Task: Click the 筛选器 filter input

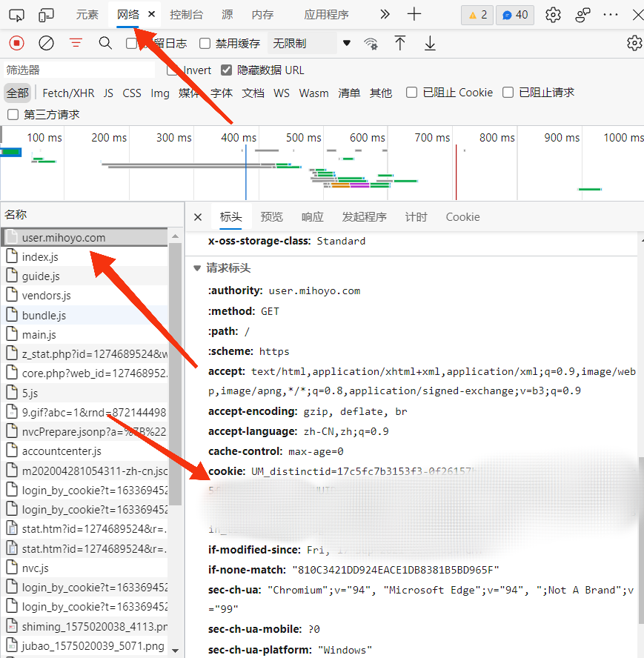Action: (79, 70)
